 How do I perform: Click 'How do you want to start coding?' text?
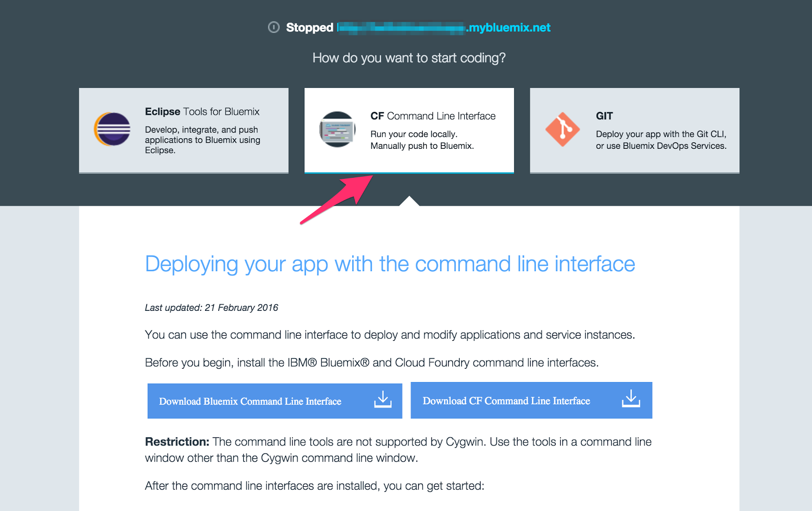point(409,58)
